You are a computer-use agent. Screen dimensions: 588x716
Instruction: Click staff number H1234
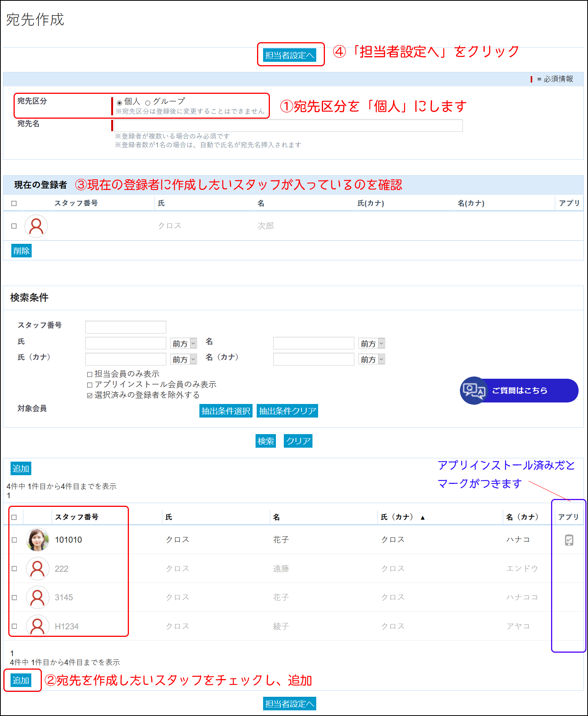(x=67, y=626)
